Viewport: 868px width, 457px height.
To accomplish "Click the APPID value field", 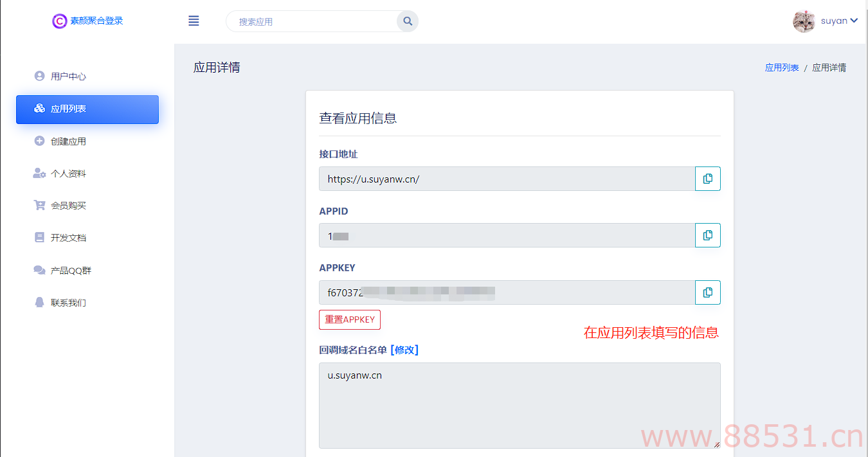I will coord(507,235).
